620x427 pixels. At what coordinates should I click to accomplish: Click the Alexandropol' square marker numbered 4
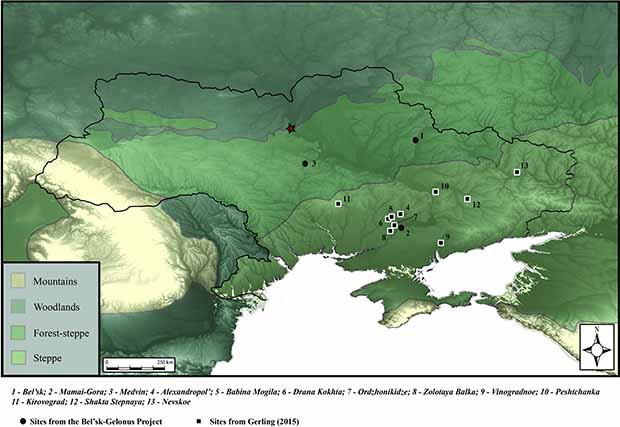[400, 214]
